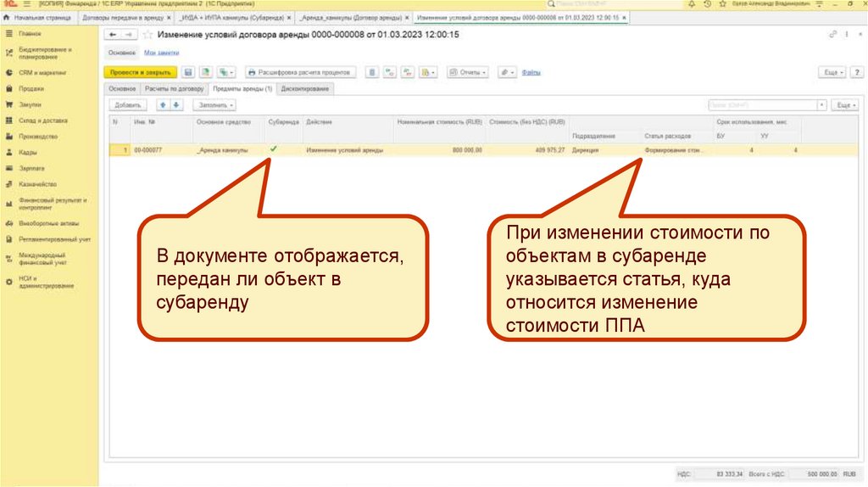Image resolution: width=868 pixels, height=487 pixels.
Task: Select the Предметы аренды (1) tab
Action: 242,88
